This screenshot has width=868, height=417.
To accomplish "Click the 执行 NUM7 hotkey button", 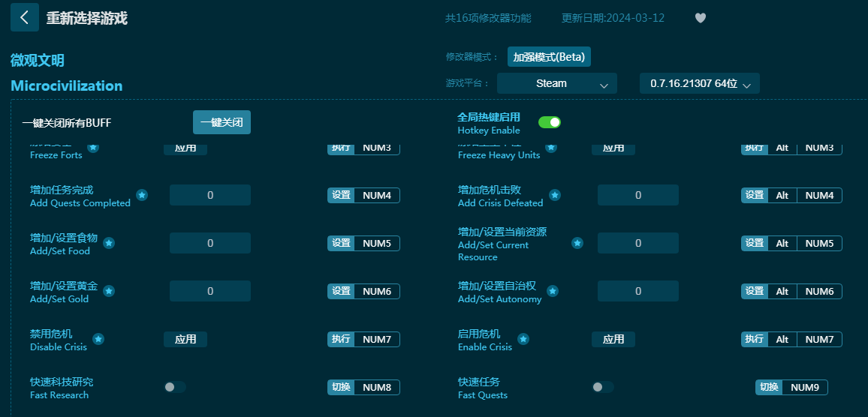I will coord(363,339).
